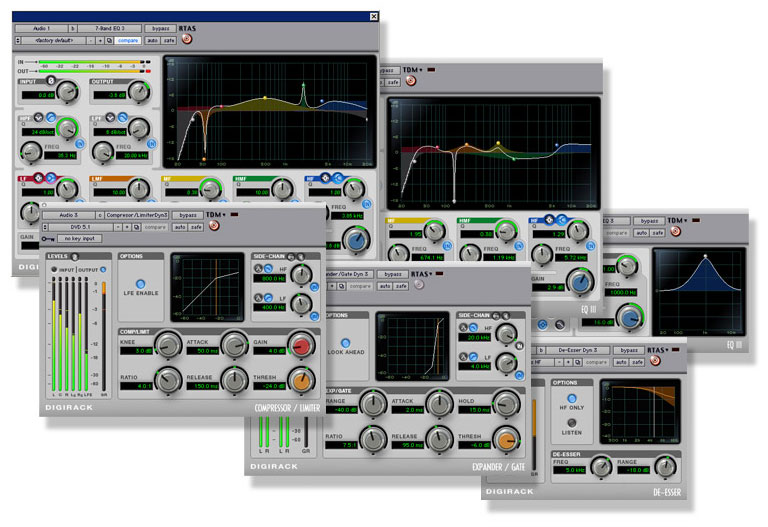Open factory default preset menu
The width and height of the screenshot is (768, 527).
(x=53, y=40)
